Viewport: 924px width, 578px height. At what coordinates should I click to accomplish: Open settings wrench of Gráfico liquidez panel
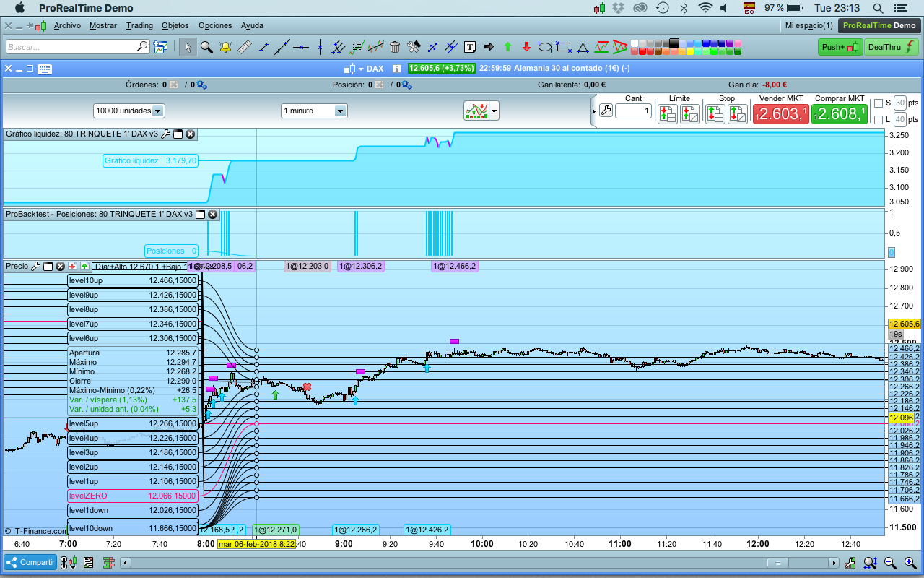coord(166,134)
